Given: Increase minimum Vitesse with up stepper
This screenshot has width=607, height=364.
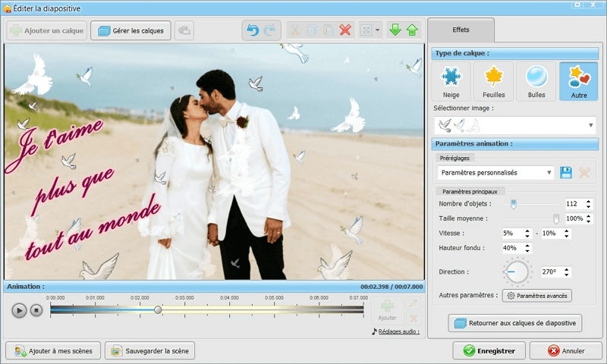Looking at the screenshot, I should 527,231.
